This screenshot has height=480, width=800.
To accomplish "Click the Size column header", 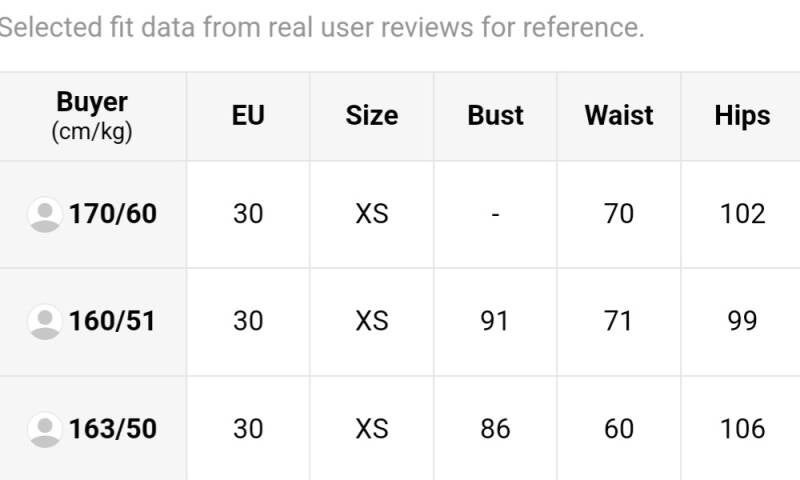I will 372,116.
